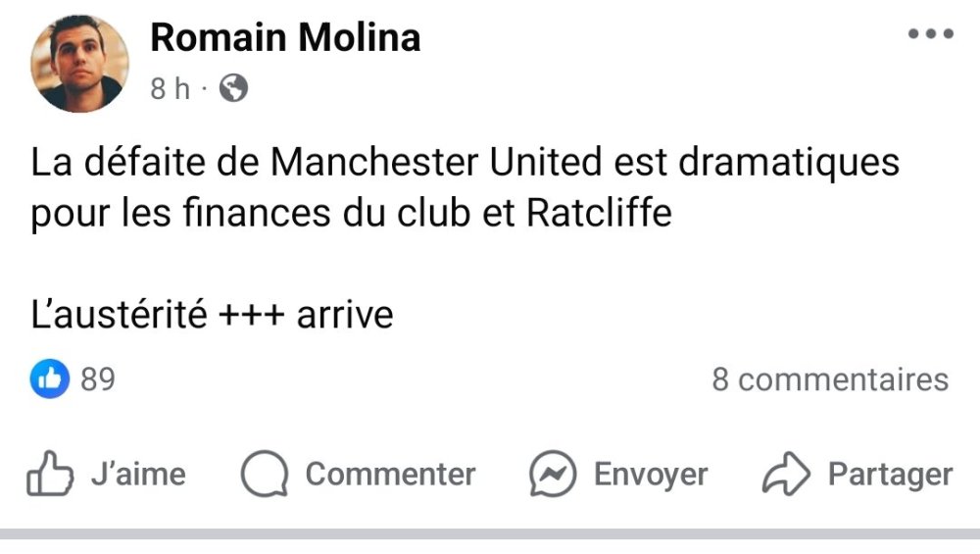This screenshot has width=980, height=554.
Task: Click the 'La défaite de Manchester United' line
Action: [465, 162]
